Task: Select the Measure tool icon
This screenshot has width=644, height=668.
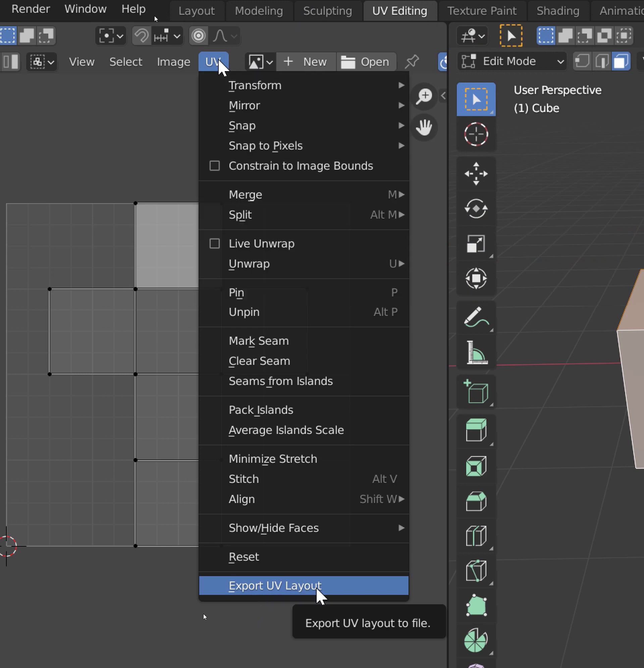Action: tap(476, 352)
